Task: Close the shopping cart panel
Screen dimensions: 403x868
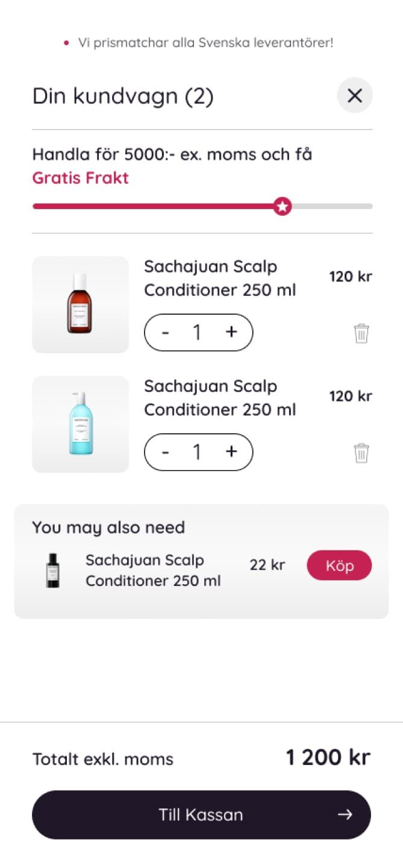Action: point(355,95)
